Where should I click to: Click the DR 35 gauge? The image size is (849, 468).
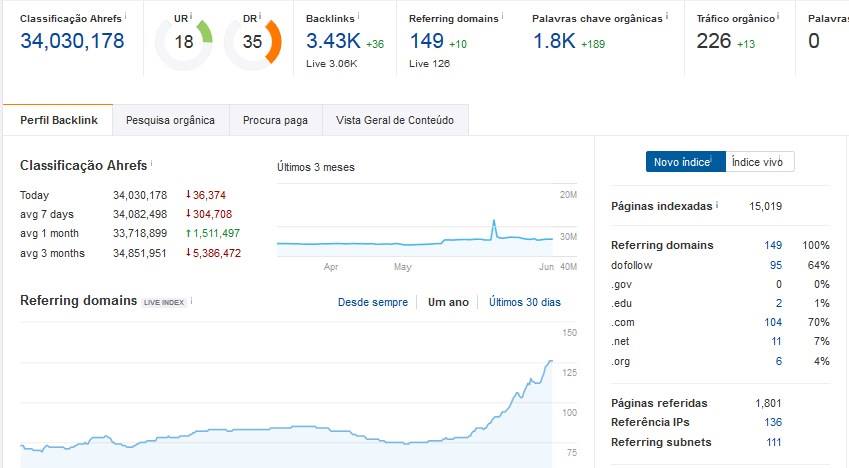(252, 42)
